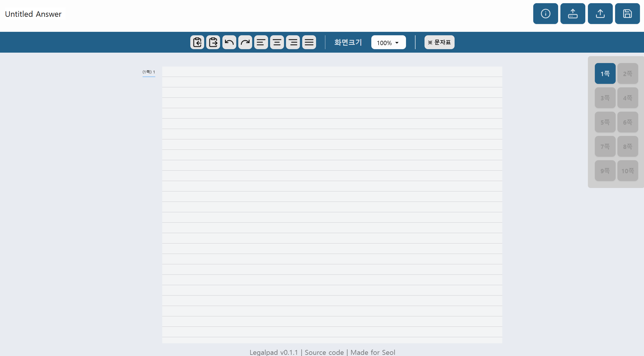Switch to page 2쪽

[x=628, y=73]
